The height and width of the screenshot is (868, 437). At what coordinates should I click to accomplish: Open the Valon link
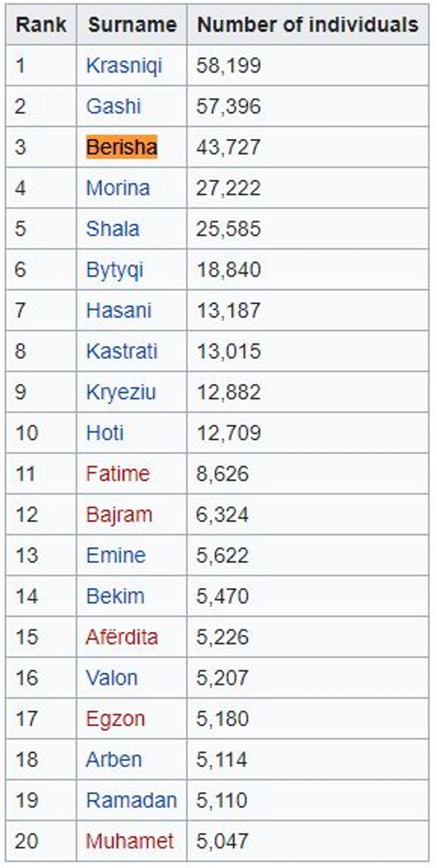point(112,678)
